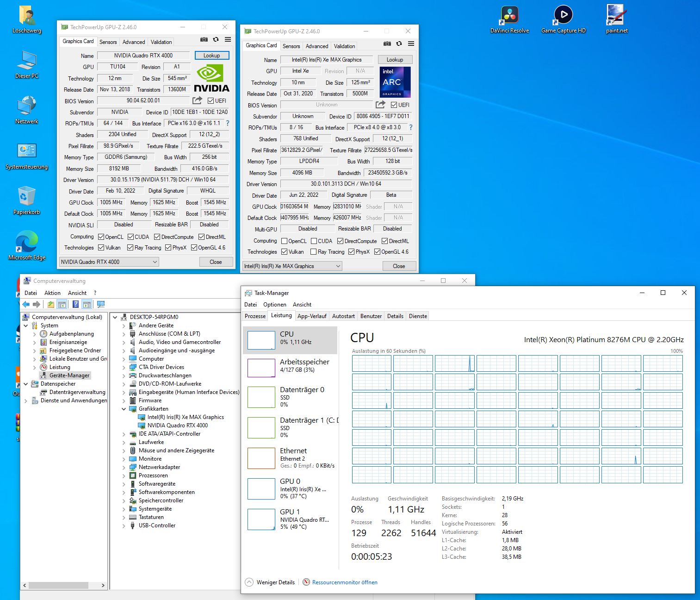Open Optionen menu in Task-Manager

275,305
